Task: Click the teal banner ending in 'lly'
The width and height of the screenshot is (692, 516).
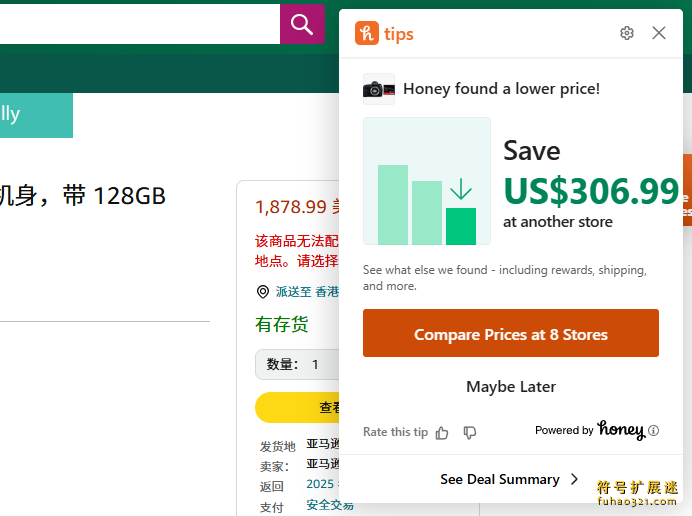Action: tap(36, 115)
